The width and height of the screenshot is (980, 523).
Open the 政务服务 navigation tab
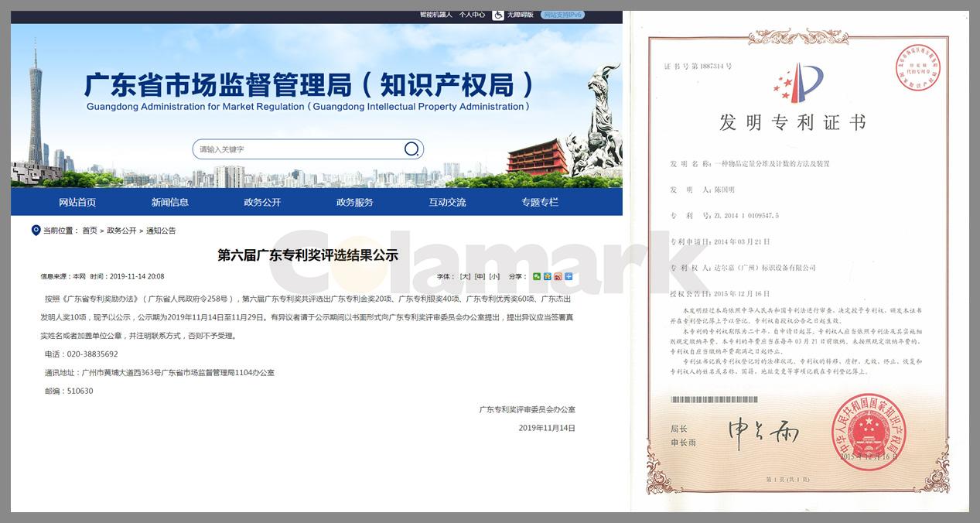coord(355,202)
